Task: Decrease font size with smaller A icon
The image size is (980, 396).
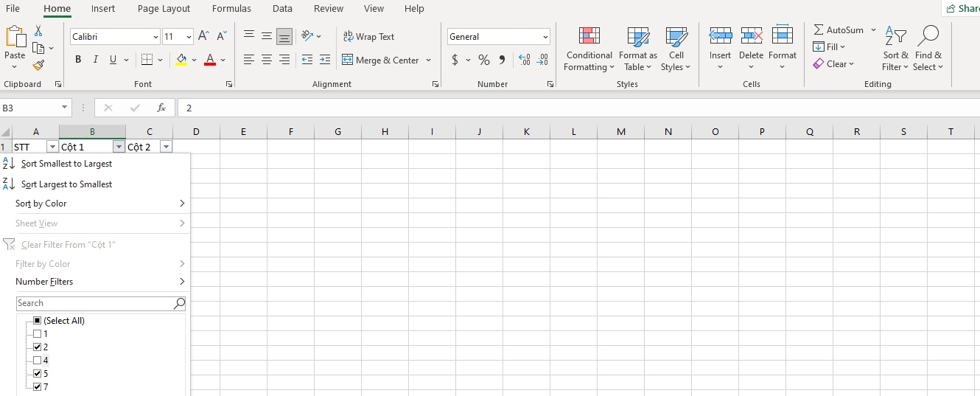Action: tap(222, 36)
